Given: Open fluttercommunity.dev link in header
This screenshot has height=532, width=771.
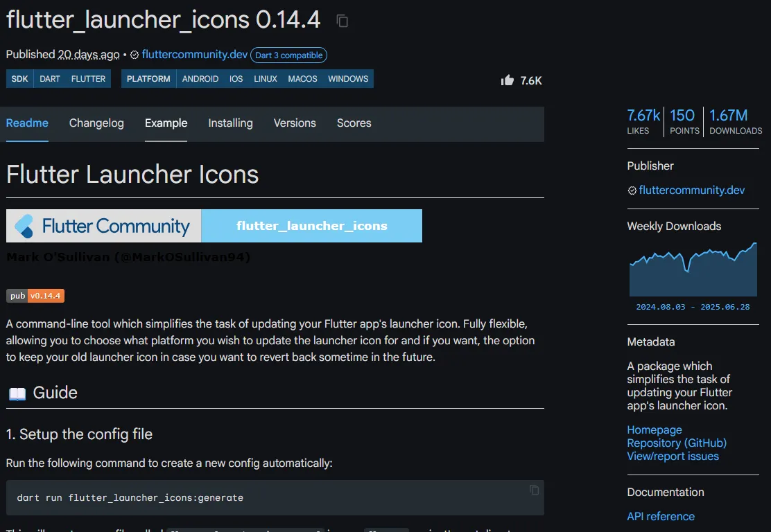Looking at the screenshot, I should tap(195, 55).
